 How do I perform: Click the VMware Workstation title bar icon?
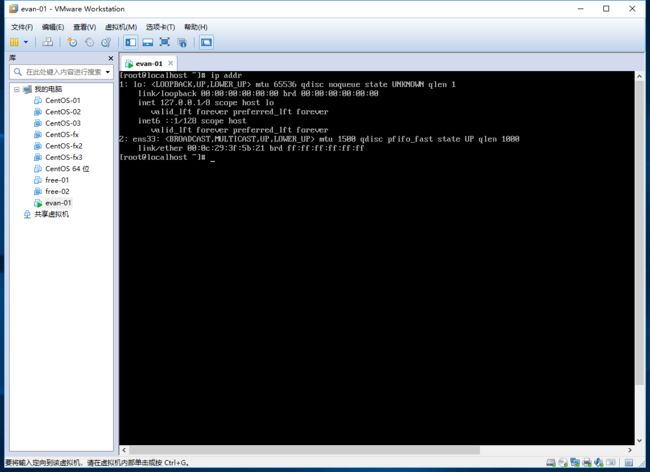pyautogui.click(x=13, y=9)
